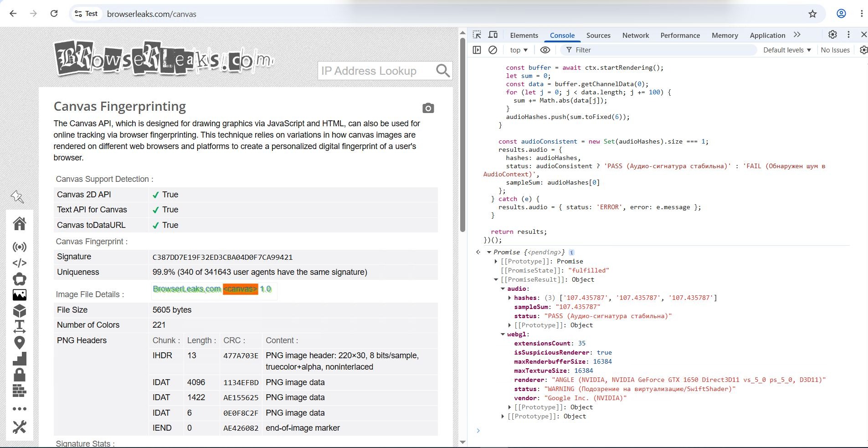Expand the [[Prototype]]: Promise entry
This screenshot has height=448, width=868.
click(x=496, y=261)
